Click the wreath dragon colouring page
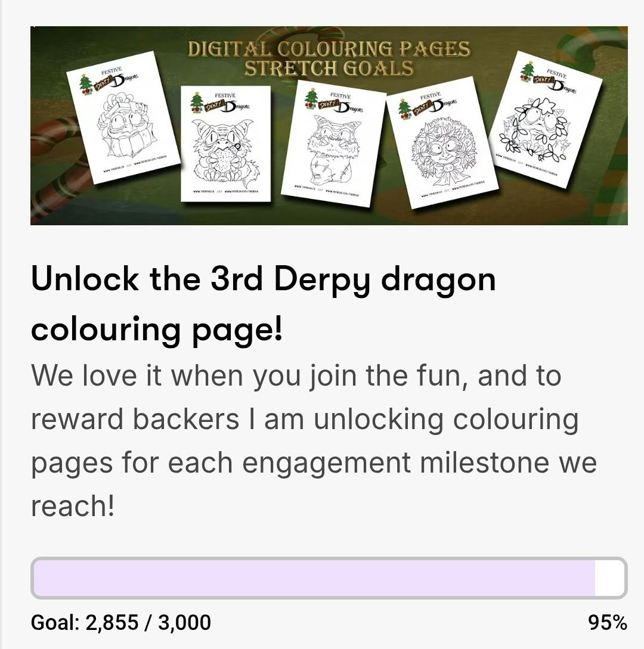 [x=442, y=142]
